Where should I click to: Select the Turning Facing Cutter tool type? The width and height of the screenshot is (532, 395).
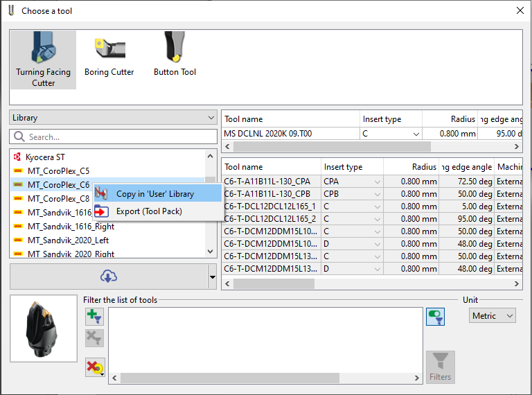coord(43,60)
